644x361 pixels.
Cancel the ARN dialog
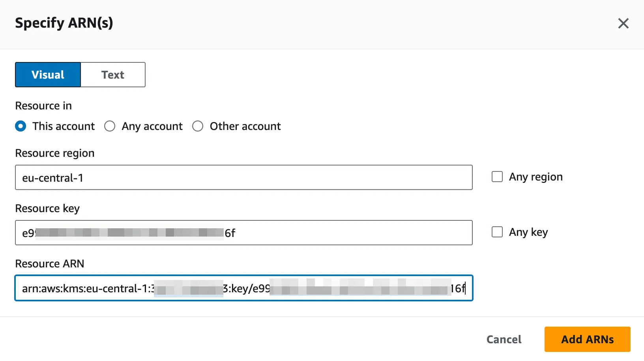(504, 339)
